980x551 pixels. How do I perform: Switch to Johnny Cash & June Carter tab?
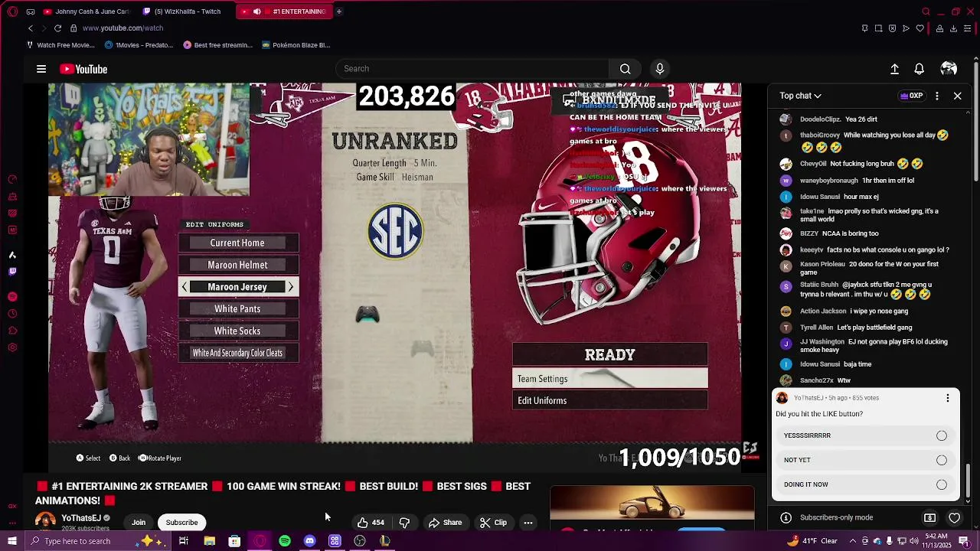[87, 11]
